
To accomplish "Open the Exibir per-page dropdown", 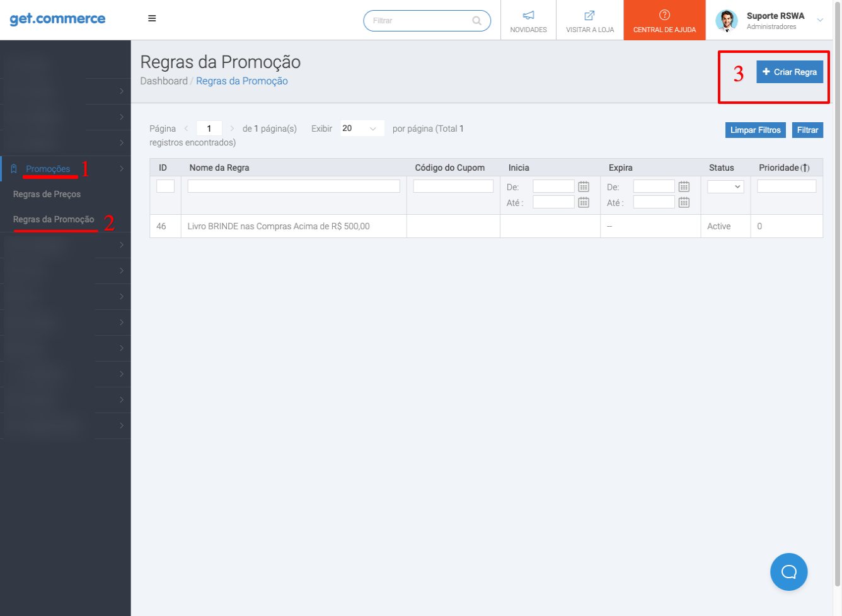I will 362,128.
